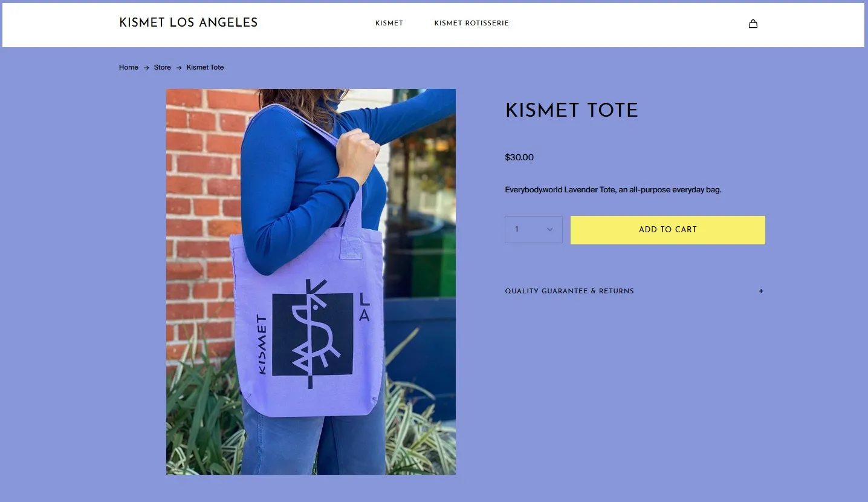The image size is (868, 502).
Task: Click the arrow between Store and Kismet Tote
Action: click(x=179, y=68)
